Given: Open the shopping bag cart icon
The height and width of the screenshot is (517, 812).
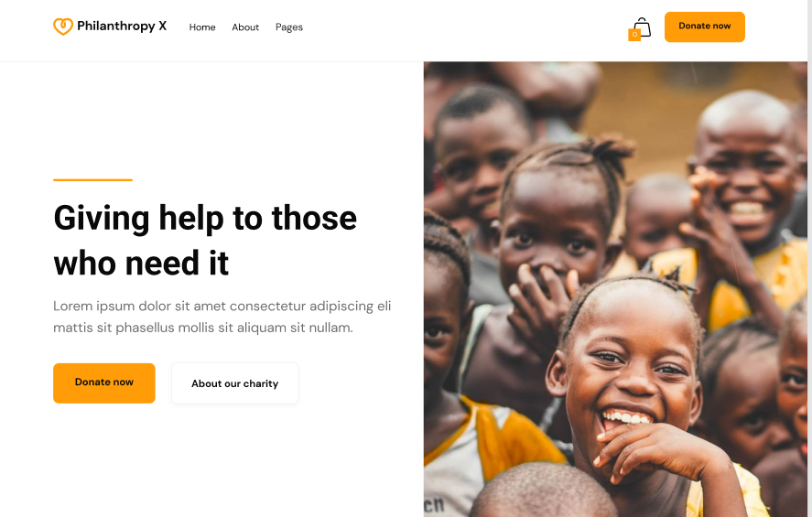Looking at the screenshot, I should point(642,27).
